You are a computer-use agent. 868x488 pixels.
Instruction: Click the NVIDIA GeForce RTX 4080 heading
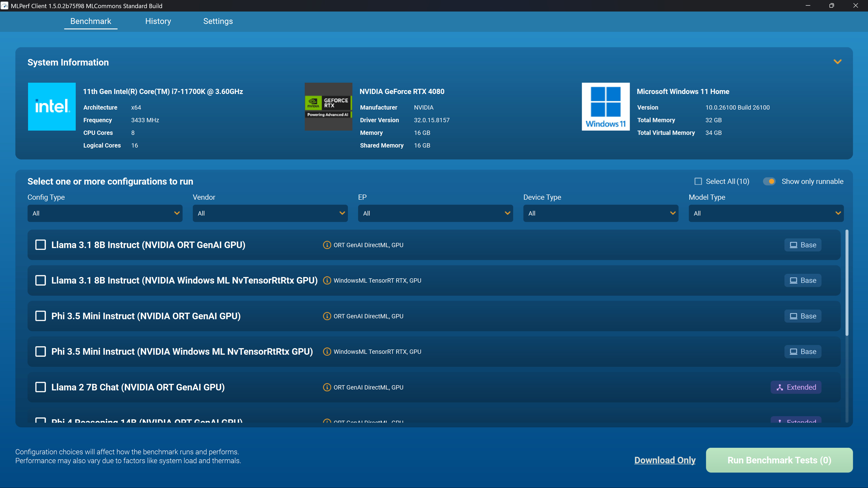(x=402, y=91)
